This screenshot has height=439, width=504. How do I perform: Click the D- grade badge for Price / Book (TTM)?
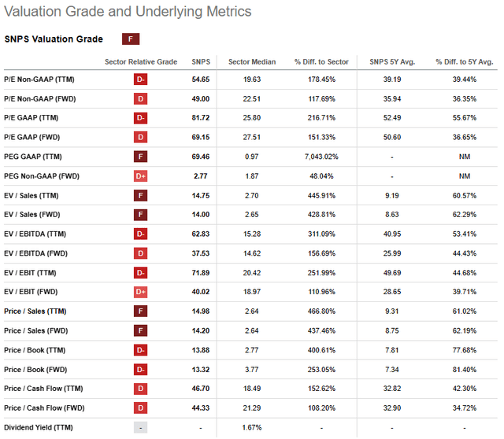pyautogui.click(x=140, y=350)
